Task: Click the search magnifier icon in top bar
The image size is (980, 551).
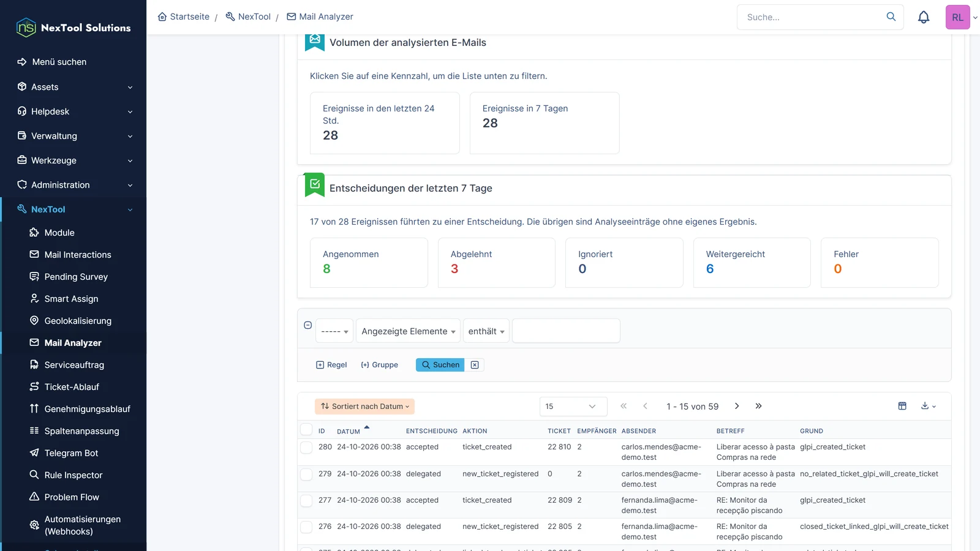Action: coord(891,17)
